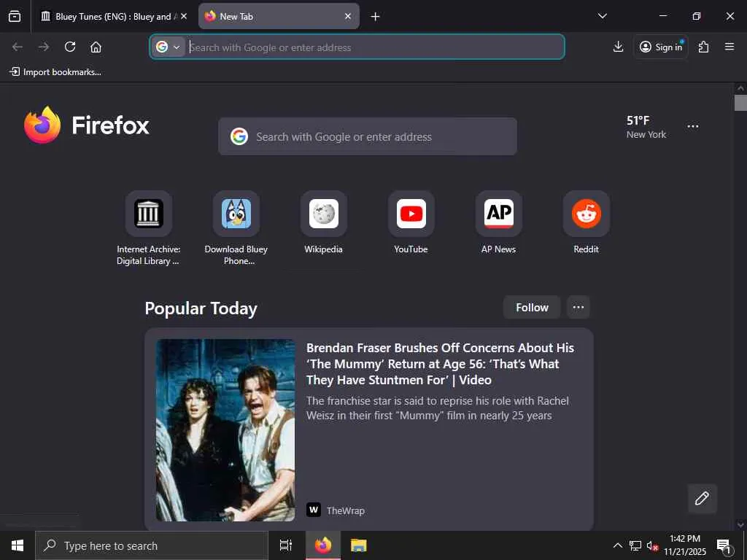Viewport: 747px width, 560px height.
Task: Follow the Popular Today topic
Action: [532, 307]
